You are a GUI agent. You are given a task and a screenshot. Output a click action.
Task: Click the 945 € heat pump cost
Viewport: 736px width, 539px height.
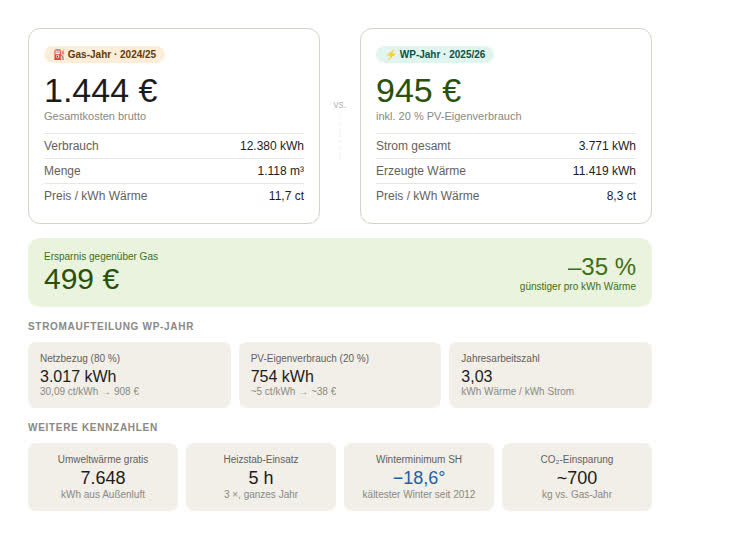(x=419, y=91)
